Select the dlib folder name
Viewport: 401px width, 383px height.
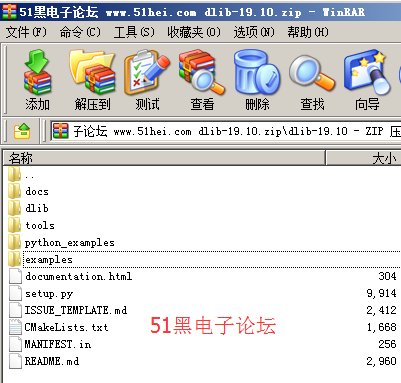point(37,208)
